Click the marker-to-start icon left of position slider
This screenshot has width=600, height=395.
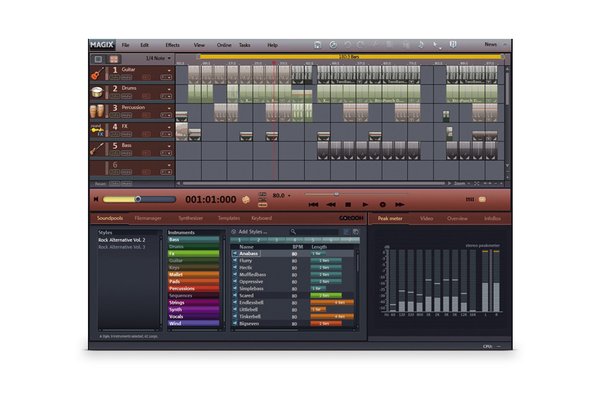tap(96, 199)
